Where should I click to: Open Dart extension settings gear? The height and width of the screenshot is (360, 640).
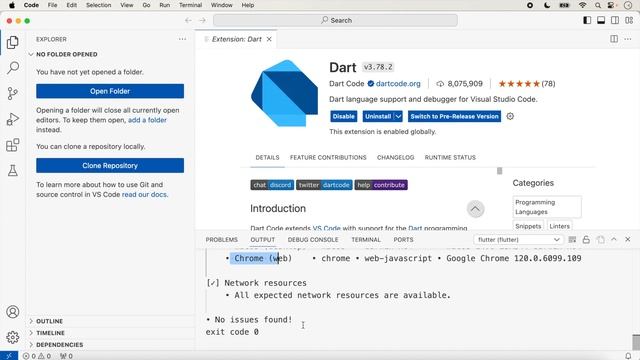510,116
